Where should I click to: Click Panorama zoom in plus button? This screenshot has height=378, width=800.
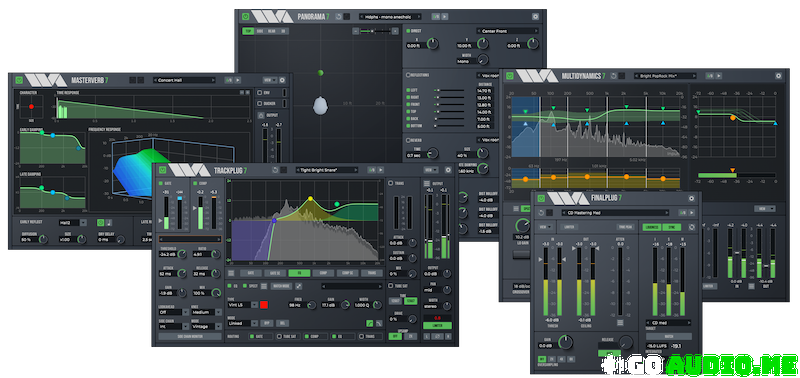(x=395, y=31)
